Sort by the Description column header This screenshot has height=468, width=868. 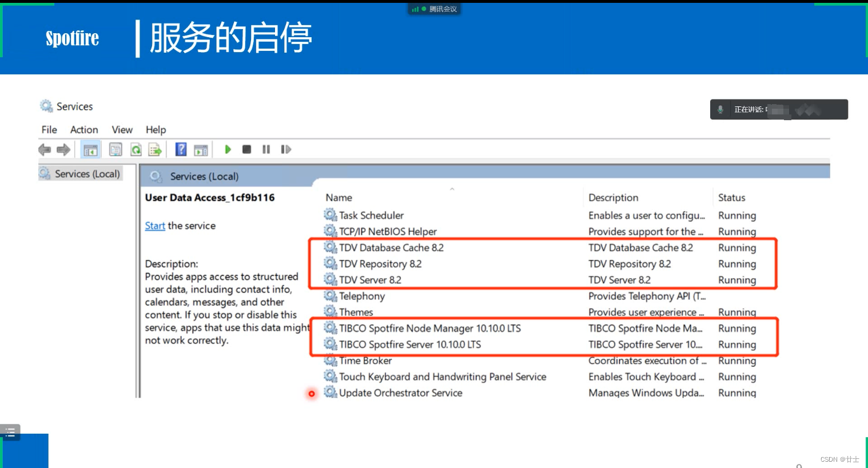(x=613, y=197)
